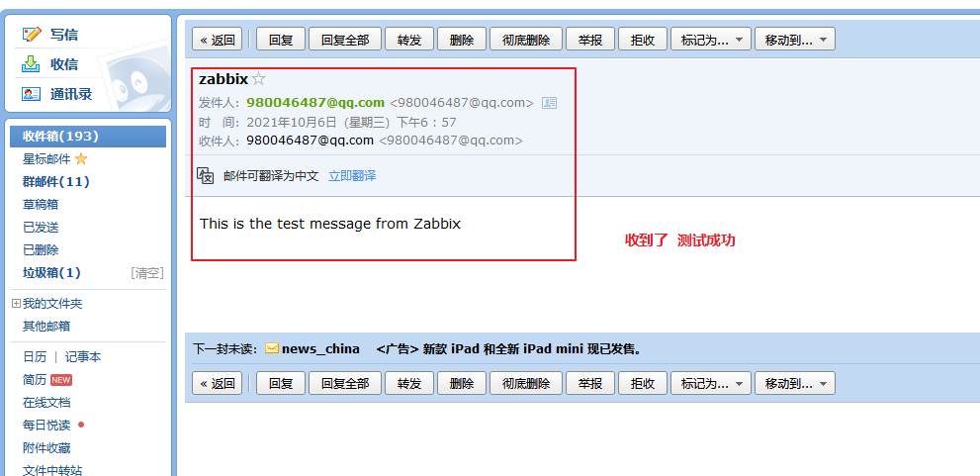Open the bottom 标记为 dropdown

coord(711,383)
